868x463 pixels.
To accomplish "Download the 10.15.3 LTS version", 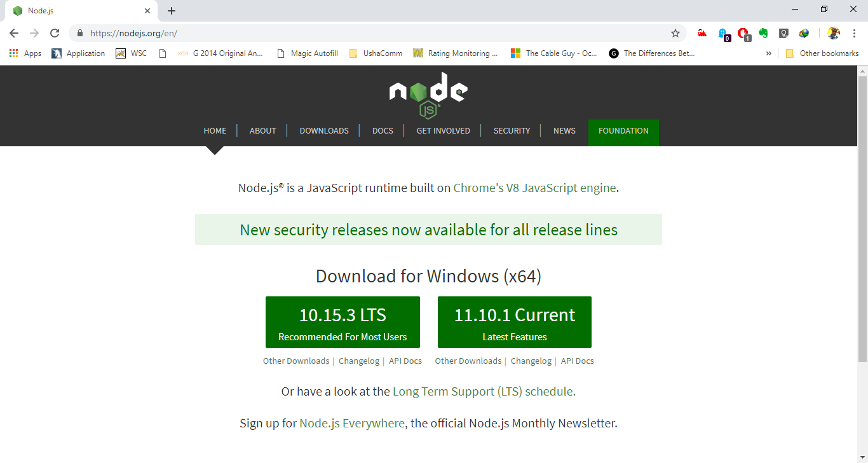I will click(x=342, y=322).
